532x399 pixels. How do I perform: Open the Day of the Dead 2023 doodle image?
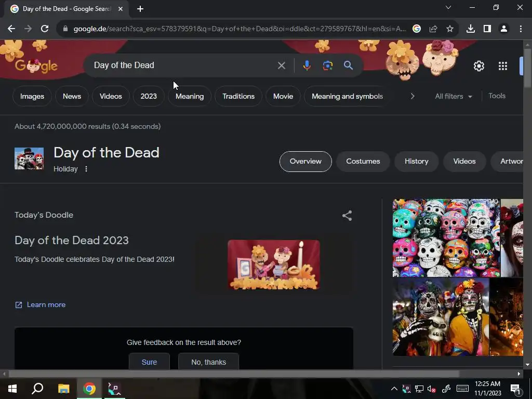[x=274, y=264]
